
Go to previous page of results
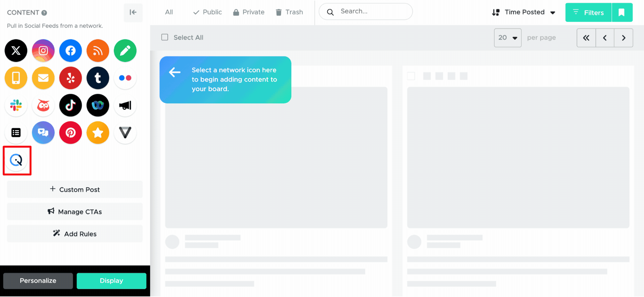pos(605,38)
